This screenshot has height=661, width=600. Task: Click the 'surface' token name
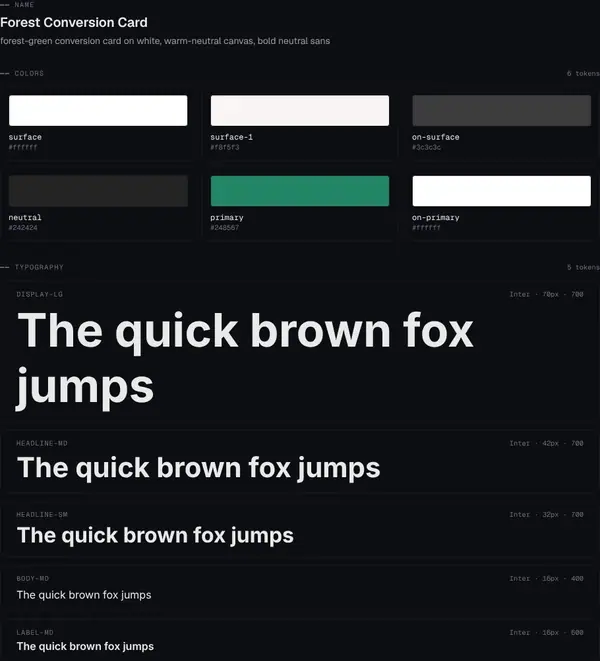(25, 137)
